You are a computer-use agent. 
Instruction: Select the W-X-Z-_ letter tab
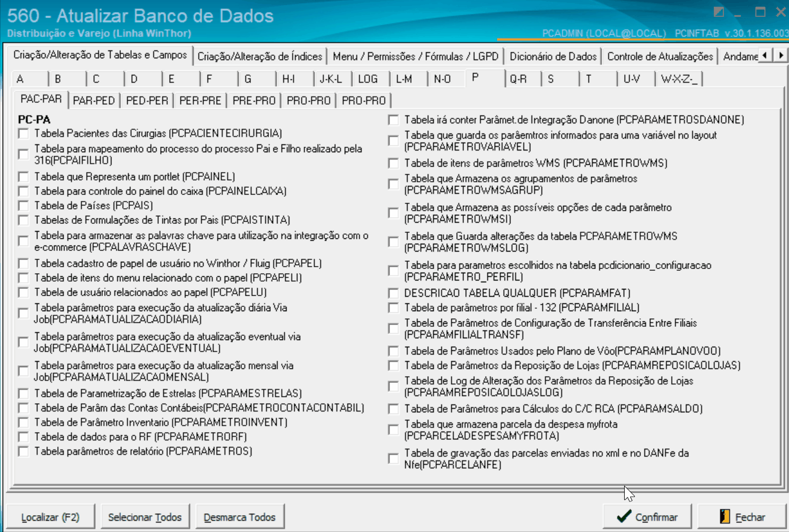pos(680,79)
